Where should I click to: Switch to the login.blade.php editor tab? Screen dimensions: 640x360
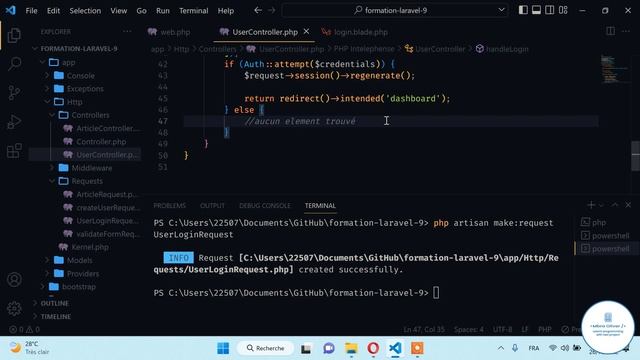pos(354,32)
